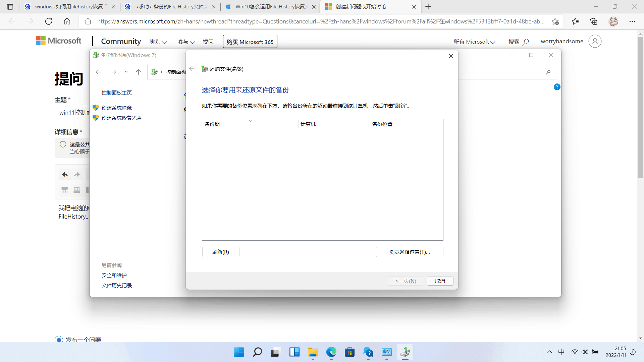The width and height of the screenshot is (644, 362).
Task: Open Edge tab actions menu icon
Action: (10, 7)
